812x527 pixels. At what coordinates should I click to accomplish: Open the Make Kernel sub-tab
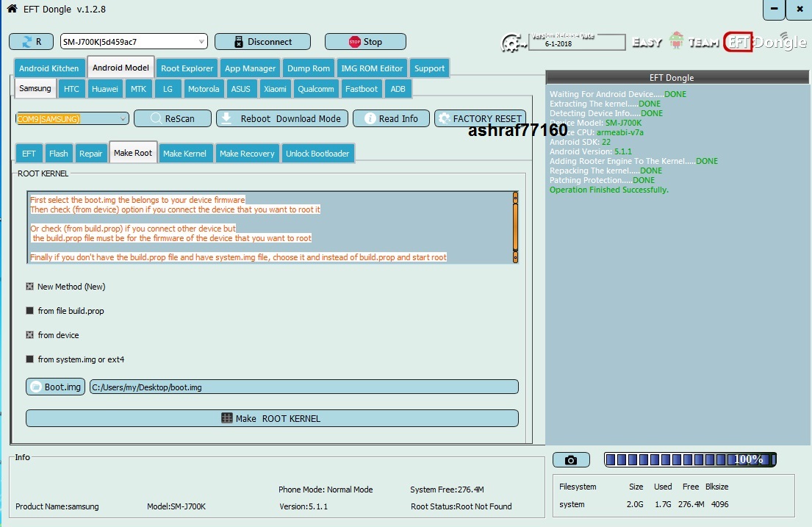click(185, 154)
